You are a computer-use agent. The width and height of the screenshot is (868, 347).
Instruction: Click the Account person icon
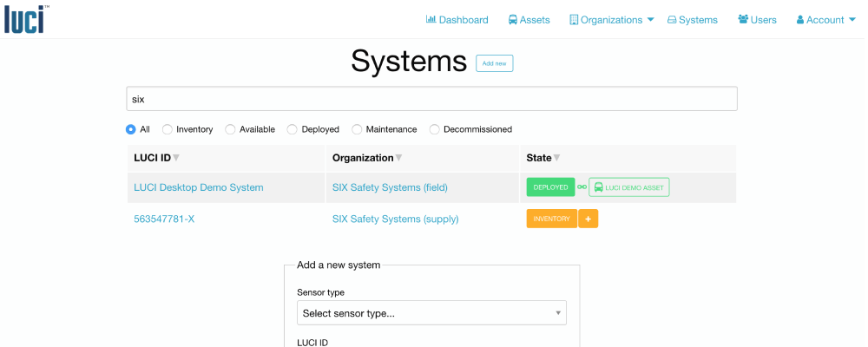(800, 20)
